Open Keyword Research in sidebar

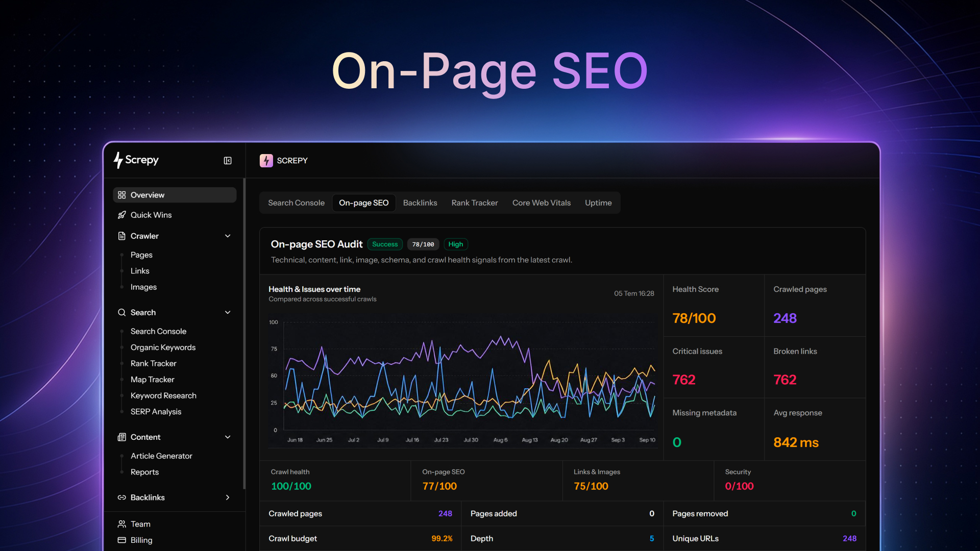pos(163,395)
